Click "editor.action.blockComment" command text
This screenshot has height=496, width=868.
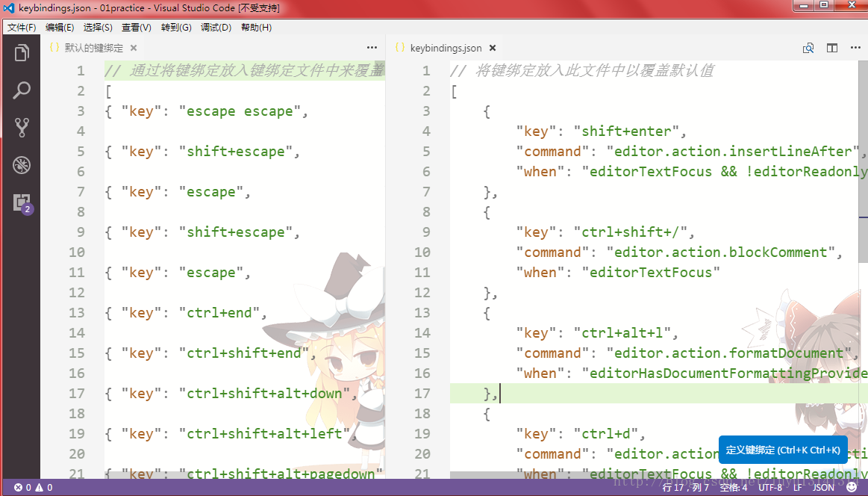[721, 252]
